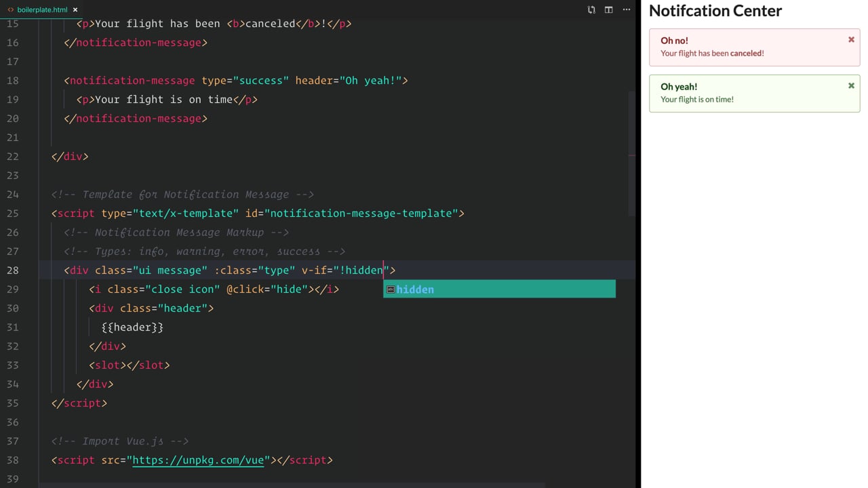Click the <slot></slot> tag on line 33
Viewport: 868px width, 488px height.
130,365
